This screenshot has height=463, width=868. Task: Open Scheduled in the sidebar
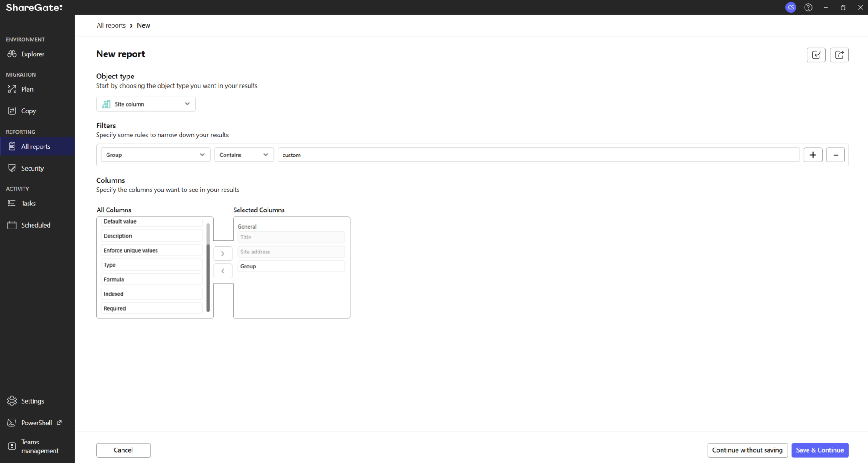tap(36, 225)
